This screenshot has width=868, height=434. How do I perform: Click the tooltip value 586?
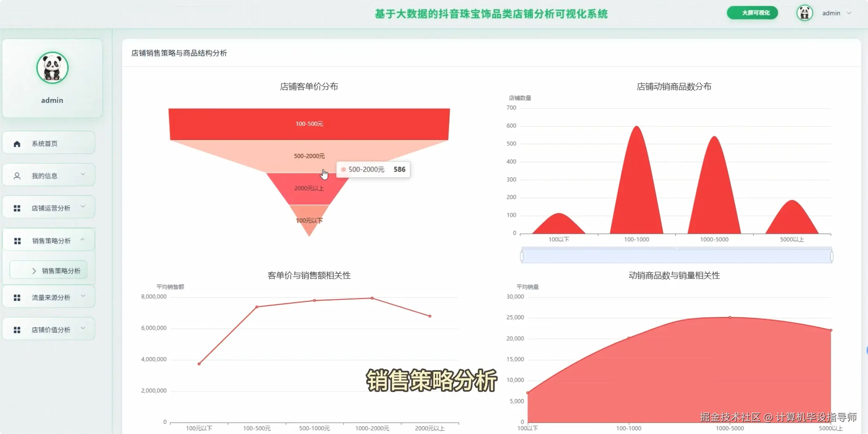(x=399, y=169)
